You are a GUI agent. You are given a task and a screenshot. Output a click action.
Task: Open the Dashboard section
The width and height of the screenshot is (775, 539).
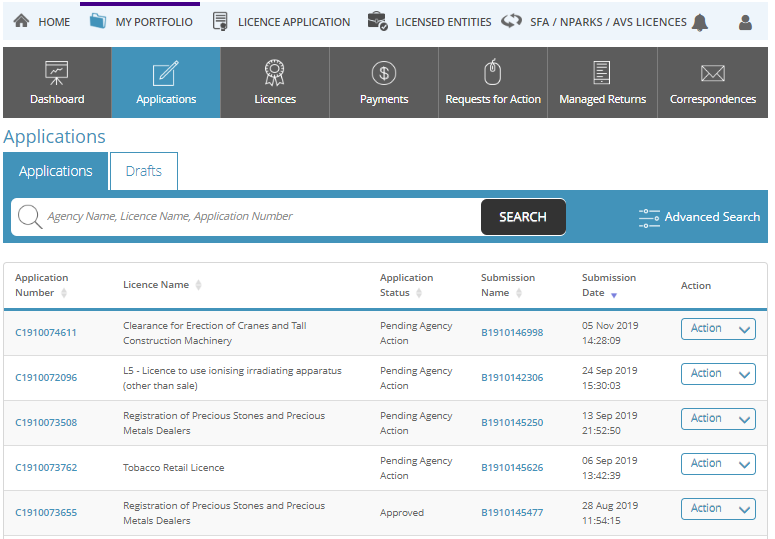click(57, 83)
